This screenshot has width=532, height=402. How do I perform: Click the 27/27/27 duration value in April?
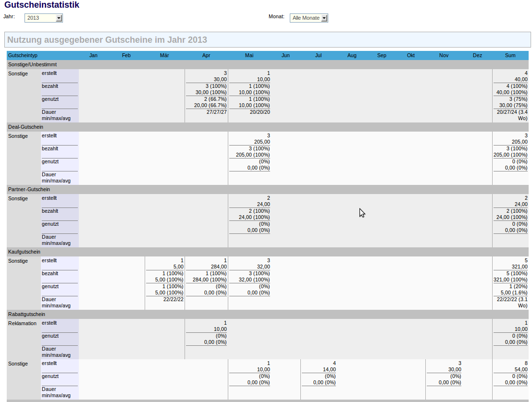coord(216,112)
